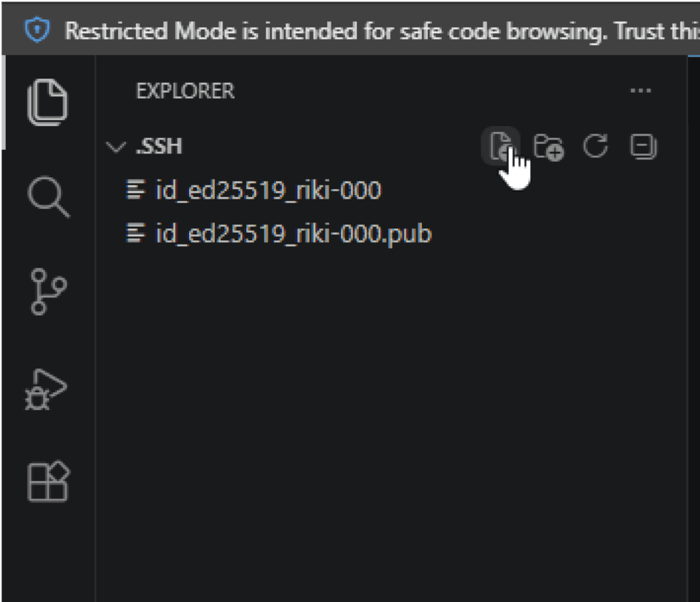Open Explorer more actions ellipsis menu

coord(641,90)
